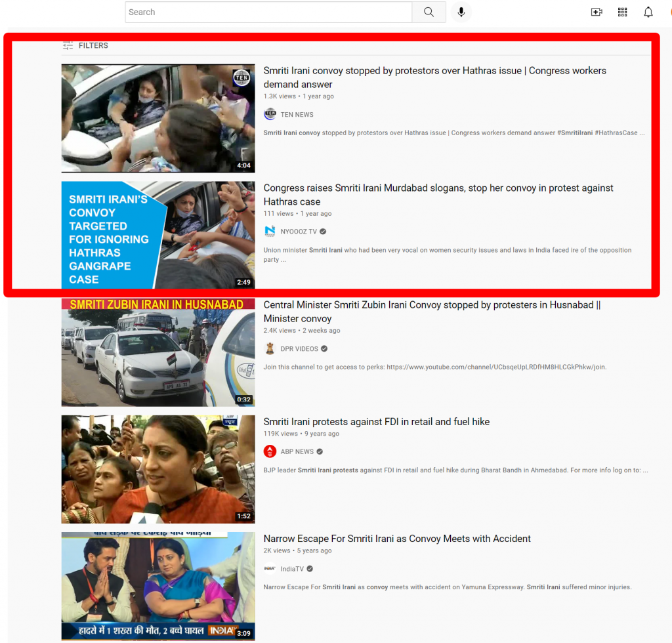Click inside the Search text box
Screen dimensions: 672x643
tap(268, 12)
